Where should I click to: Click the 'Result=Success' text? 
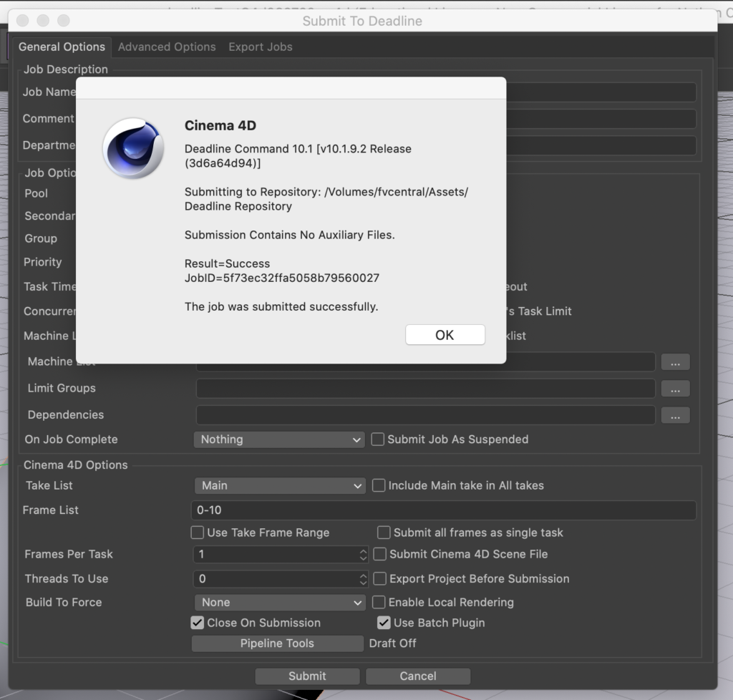227,263
